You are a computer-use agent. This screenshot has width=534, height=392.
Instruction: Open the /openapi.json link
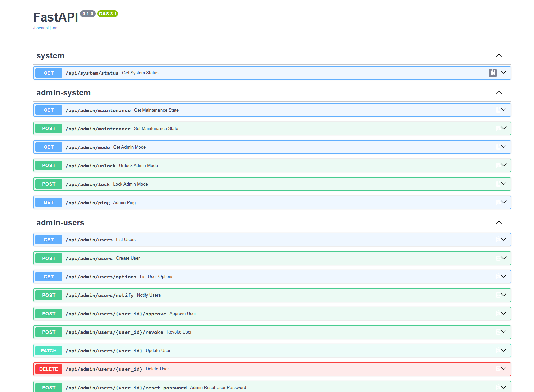click(45, 28)
